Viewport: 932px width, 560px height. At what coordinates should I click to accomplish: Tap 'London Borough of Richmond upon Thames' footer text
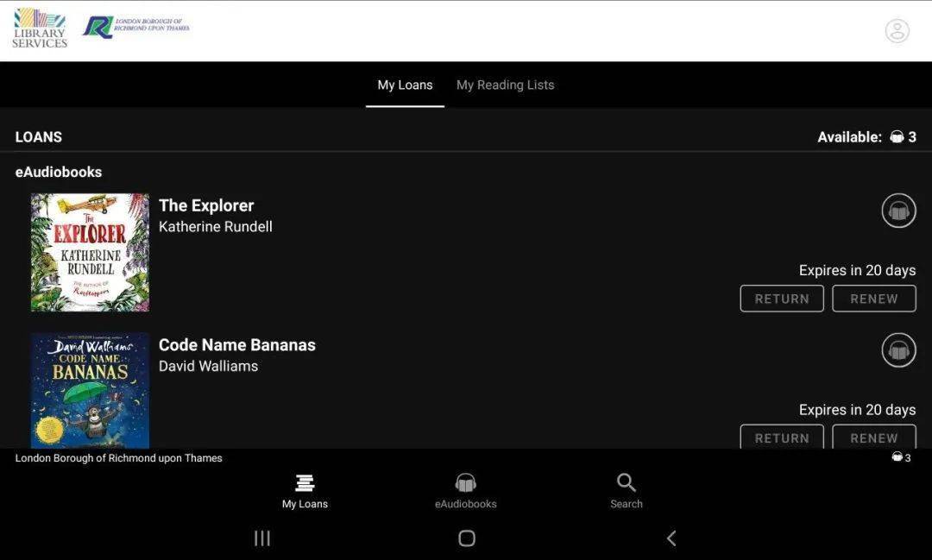(119, 458)
